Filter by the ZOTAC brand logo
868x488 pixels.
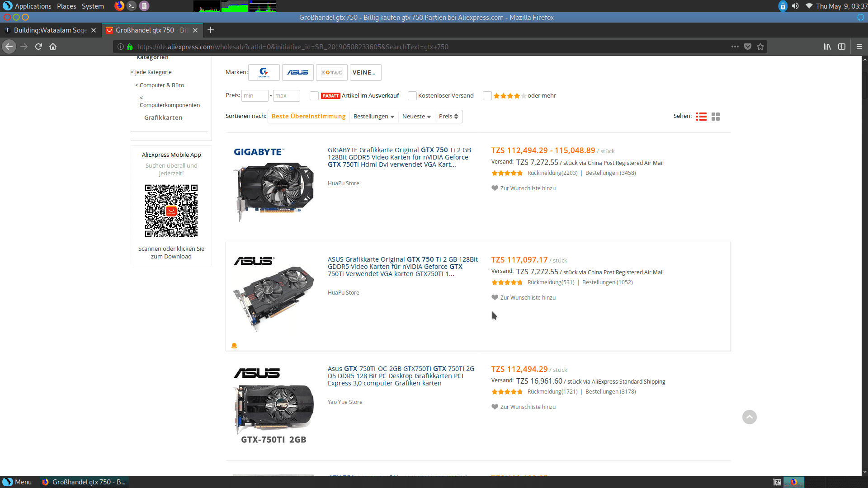pyautogui.click(x=332, y=72)
